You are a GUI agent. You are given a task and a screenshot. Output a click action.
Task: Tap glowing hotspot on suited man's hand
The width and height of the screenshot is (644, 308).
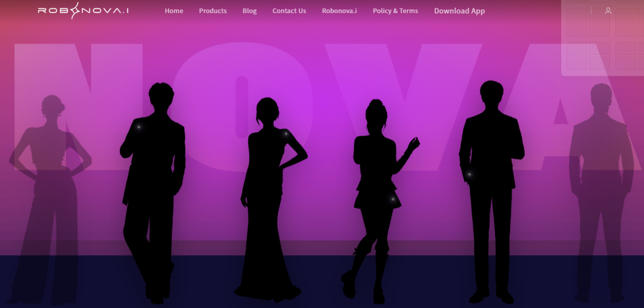point(469,175)
